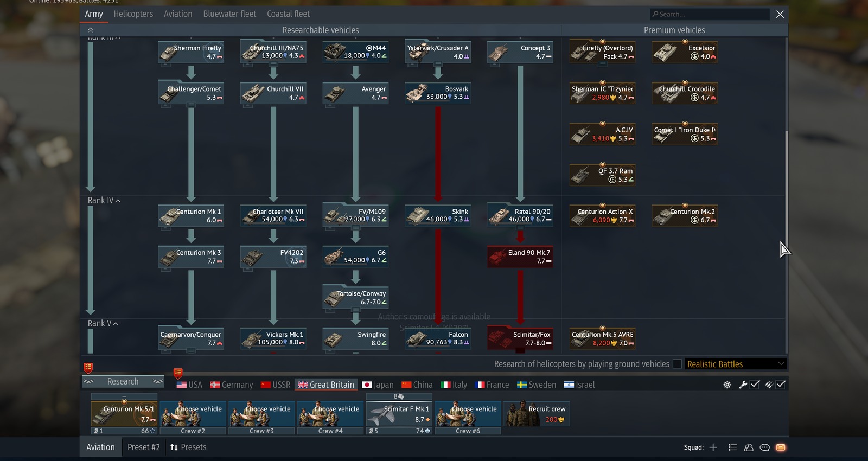Open the orange mail envelope

coord(781,447)
